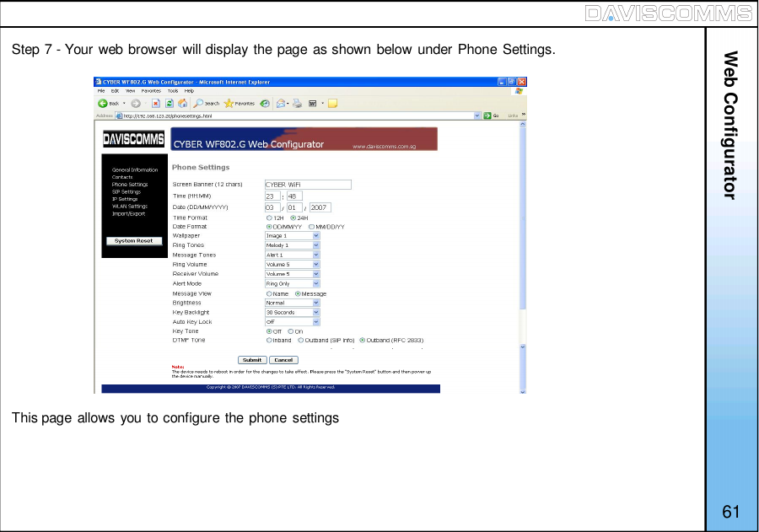Click the Mail icon on the toolbar

point(282,104)
